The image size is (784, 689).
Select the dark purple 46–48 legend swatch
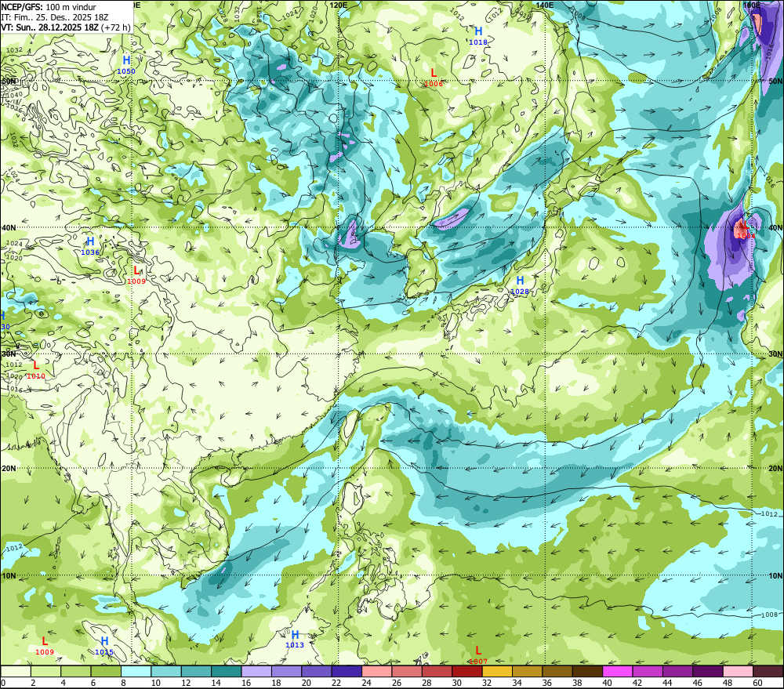click(x=709, y=671)
